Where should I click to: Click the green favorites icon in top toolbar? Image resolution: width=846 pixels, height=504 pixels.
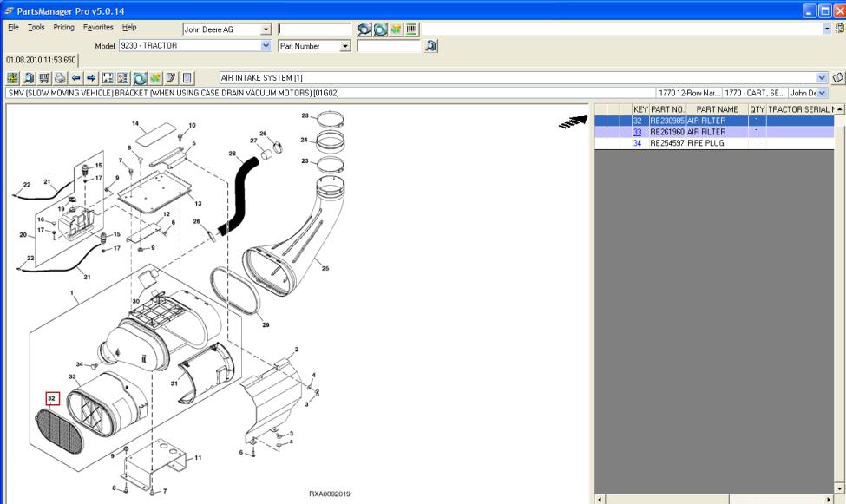coord(396,29)
